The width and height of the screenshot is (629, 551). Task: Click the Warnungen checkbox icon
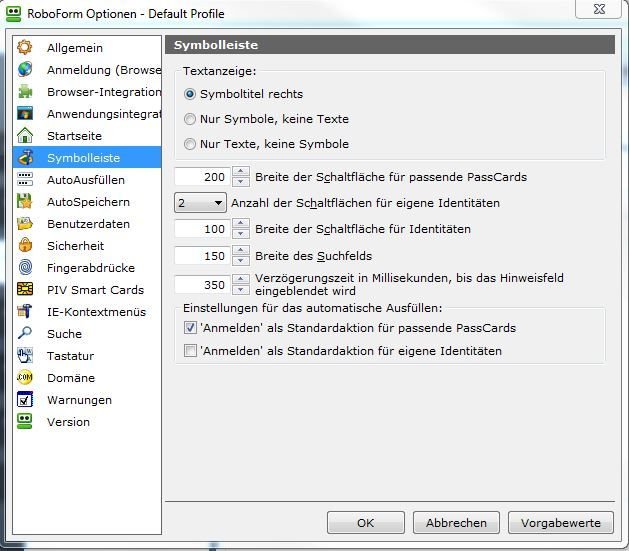point(25,399)
